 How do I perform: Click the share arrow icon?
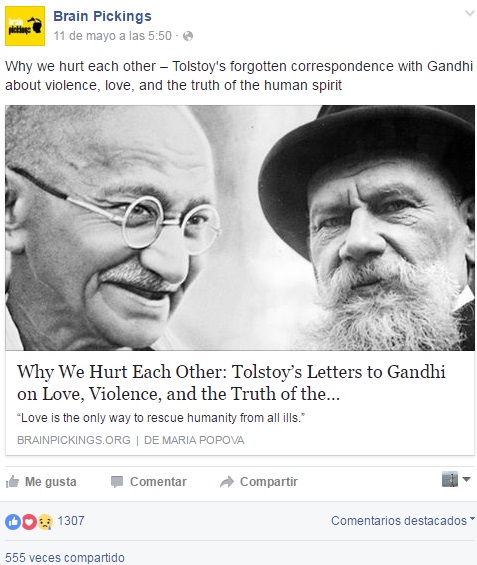coord(227,482)
